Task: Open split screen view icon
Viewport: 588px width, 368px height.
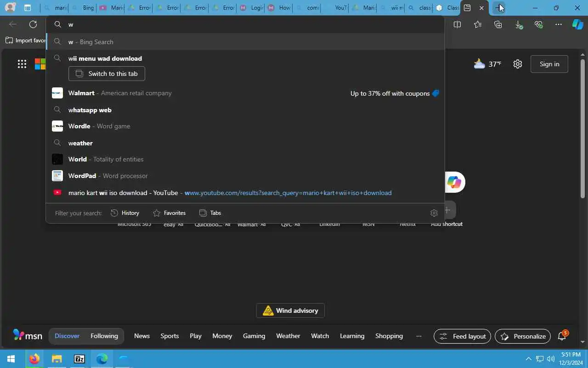Action: click(x=457, y=24)
